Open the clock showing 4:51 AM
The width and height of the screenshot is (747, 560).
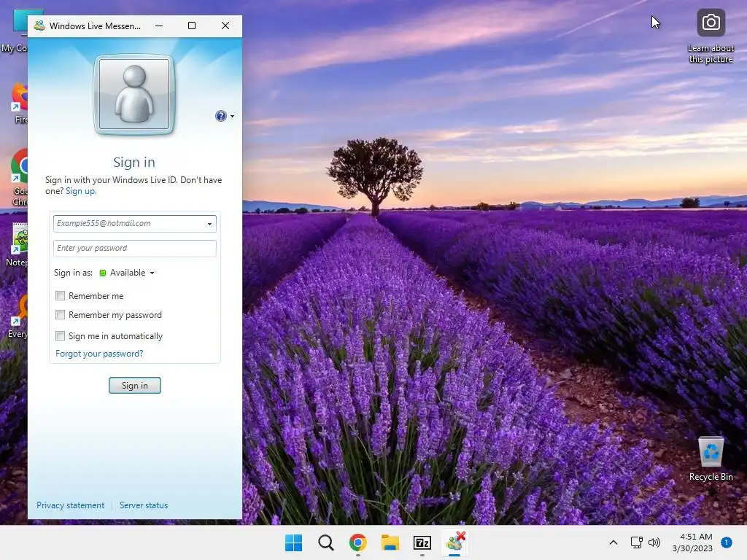tap(692, 542)
